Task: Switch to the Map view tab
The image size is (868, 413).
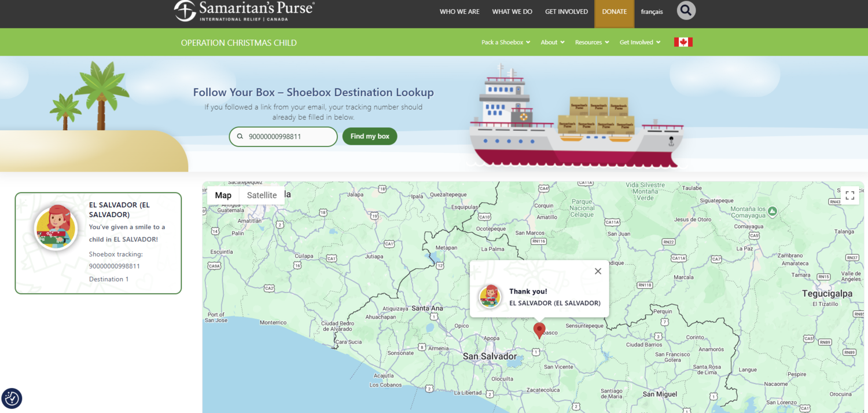Action: tap(223, 195)
